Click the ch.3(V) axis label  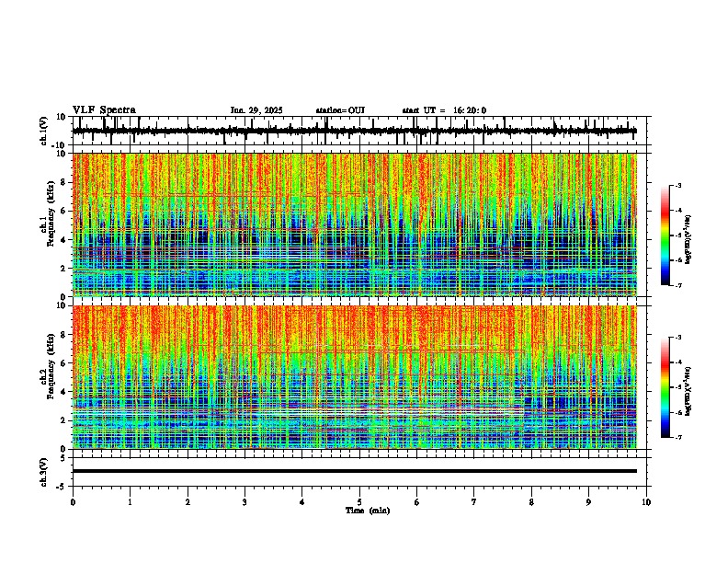[x=44, y=472]
